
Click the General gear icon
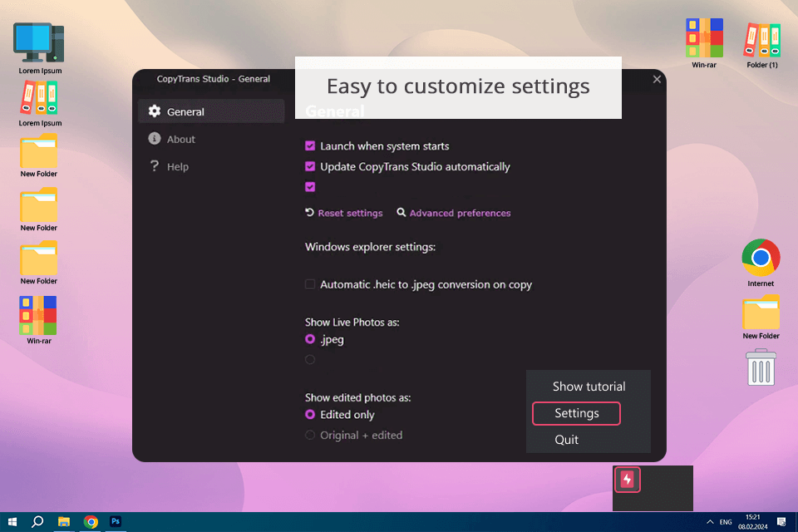[x=155, y=111]
